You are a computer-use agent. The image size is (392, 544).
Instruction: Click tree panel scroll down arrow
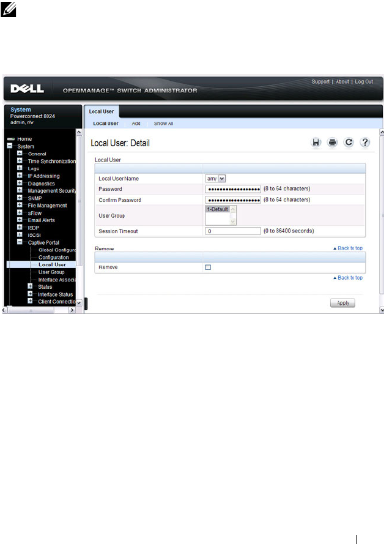(79, 302)
